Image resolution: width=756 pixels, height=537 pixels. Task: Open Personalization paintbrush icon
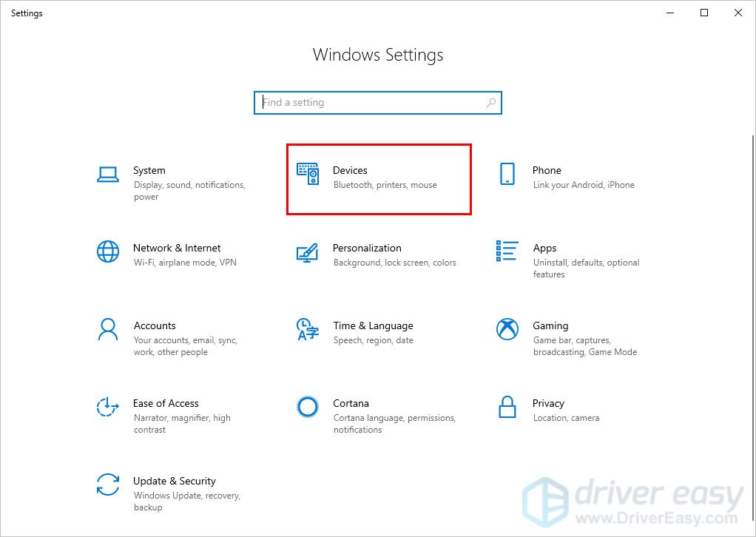pyautogui.click(x=307, y=252)
